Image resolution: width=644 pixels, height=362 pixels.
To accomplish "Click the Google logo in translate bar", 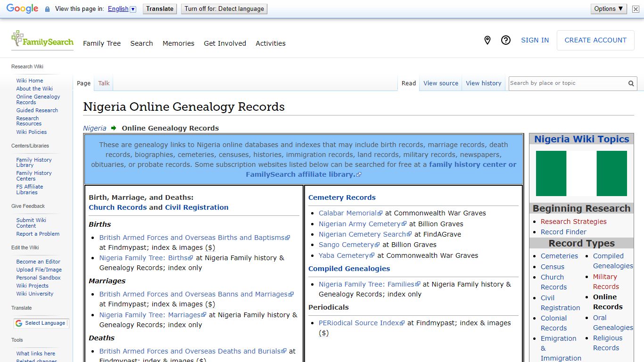I will (22, 8).
